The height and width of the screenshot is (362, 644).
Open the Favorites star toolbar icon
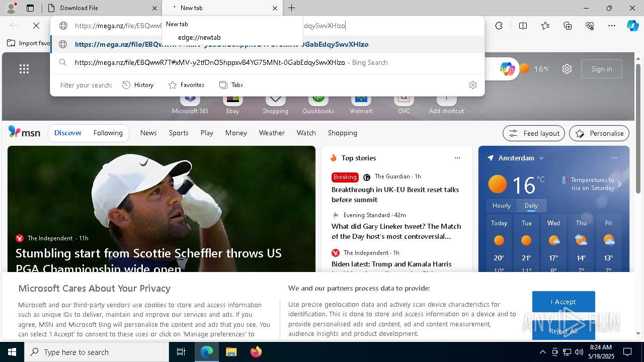545,26
